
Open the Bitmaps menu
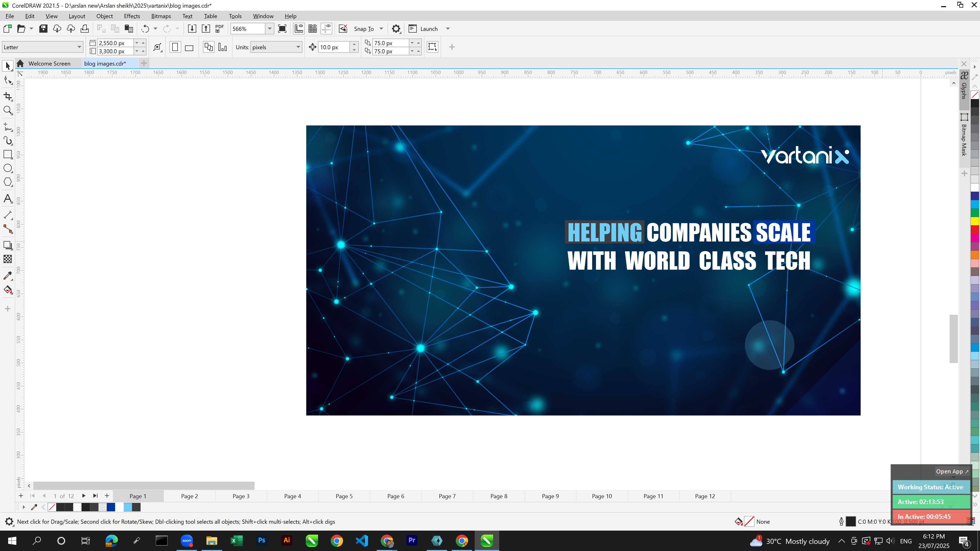point(161,16)
